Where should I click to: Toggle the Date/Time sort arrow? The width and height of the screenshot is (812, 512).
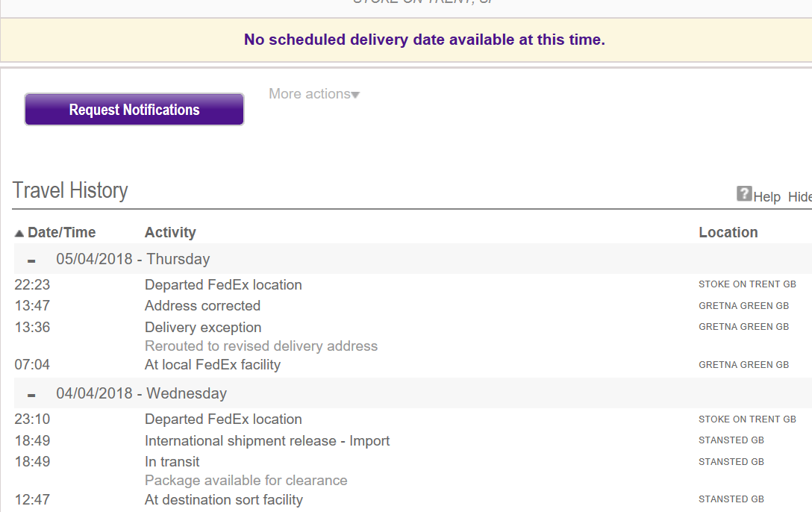pos(19,234)
